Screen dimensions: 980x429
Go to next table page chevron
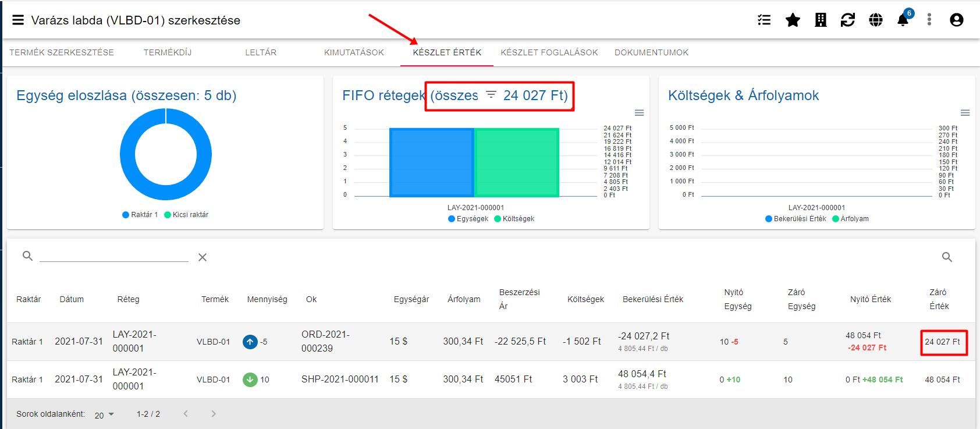pyautogui.click(x=214, y=414)
